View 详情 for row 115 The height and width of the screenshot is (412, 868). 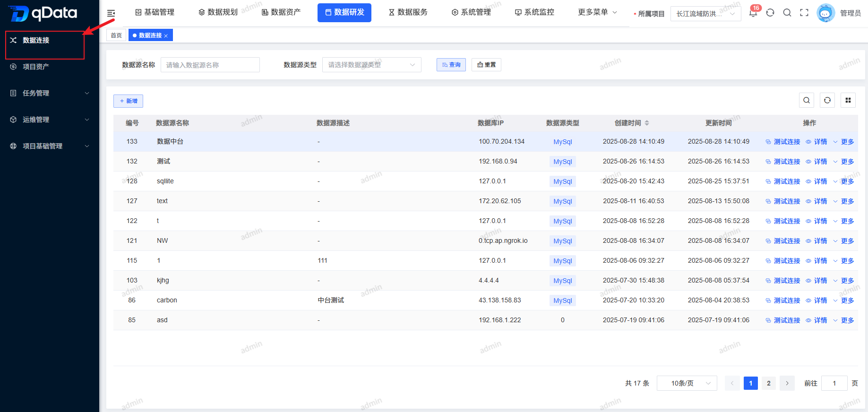816,261
